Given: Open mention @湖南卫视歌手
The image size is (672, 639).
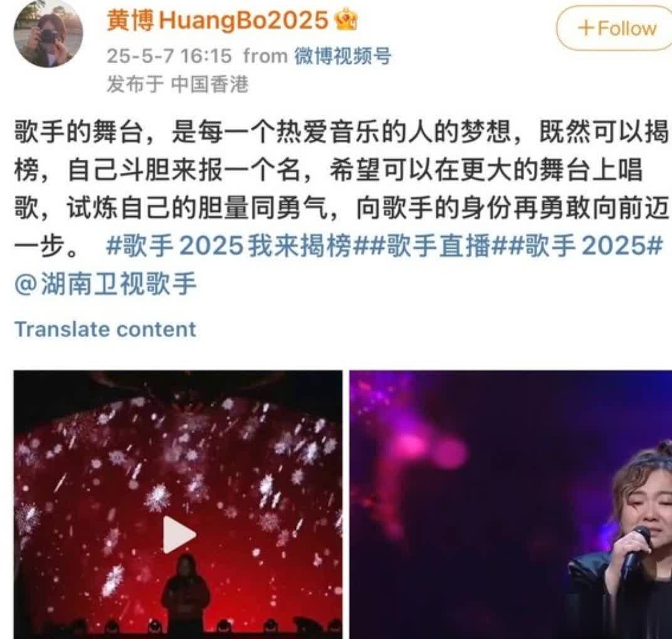Looking at the screenshot, I should click(x=105, y=284).
